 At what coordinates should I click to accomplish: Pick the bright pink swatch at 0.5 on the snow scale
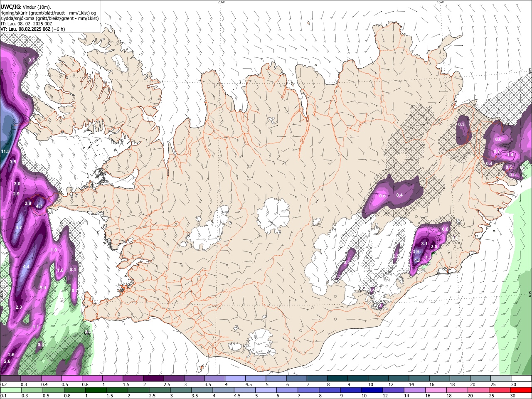coord(71,378)
